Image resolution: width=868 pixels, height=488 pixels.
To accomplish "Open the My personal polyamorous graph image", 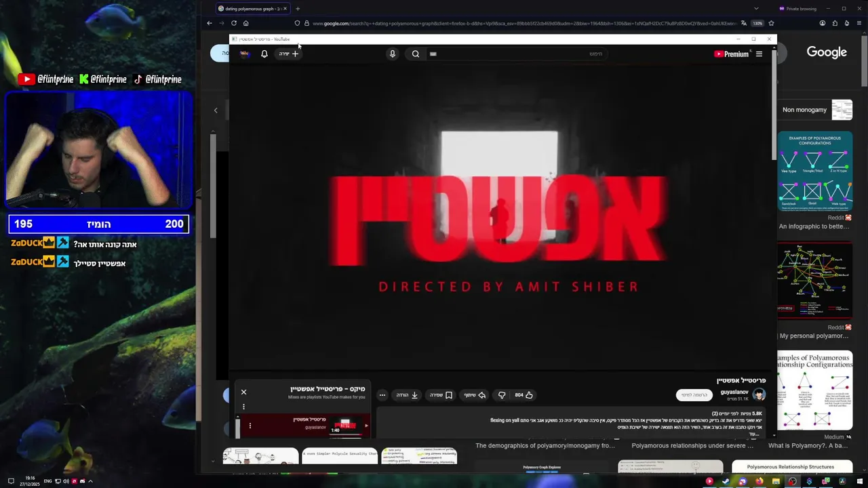I will click(814, 280).
